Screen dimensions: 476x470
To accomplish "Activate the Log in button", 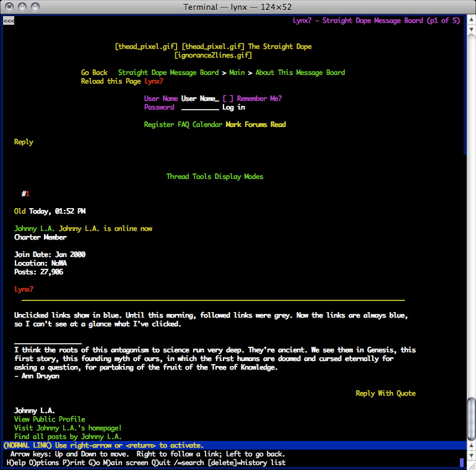I will [x=233, y=108].
